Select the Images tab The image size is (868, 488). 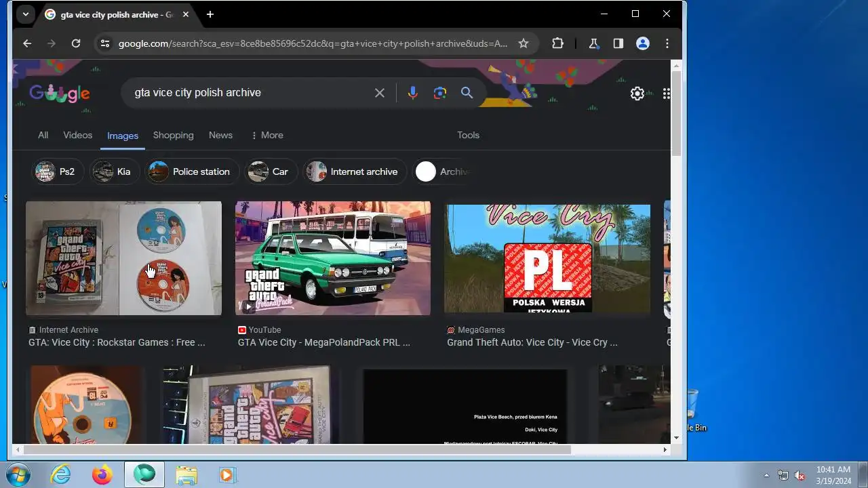(123, 136)
